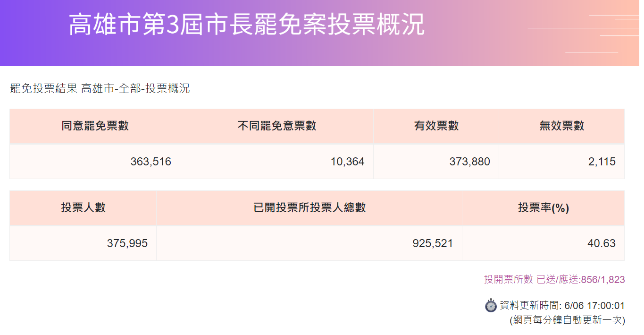
Task: Click the stopwatch icon beside update time
Action: point(491,305)
